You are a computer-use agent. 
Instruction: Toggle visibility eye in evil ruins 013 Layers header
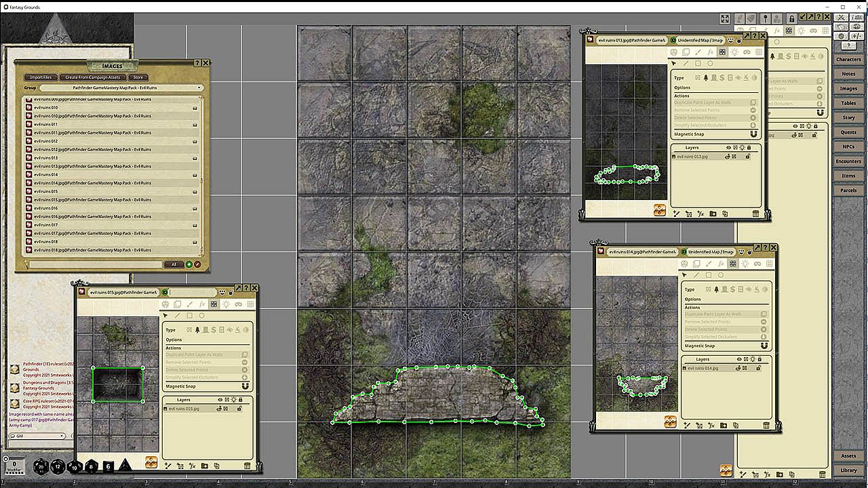click(729, 147)
